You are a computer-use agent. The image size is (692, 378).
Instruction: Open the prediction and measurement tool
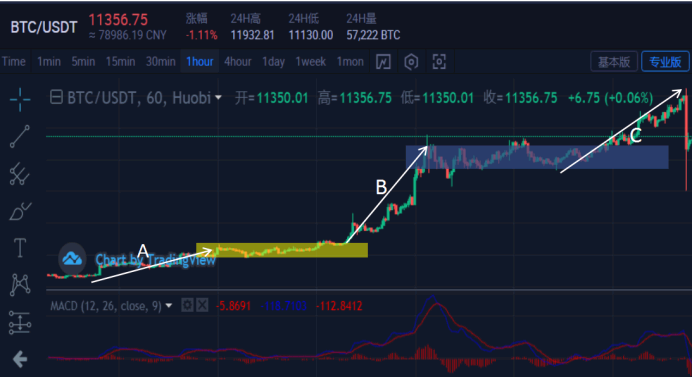(20, 322)
